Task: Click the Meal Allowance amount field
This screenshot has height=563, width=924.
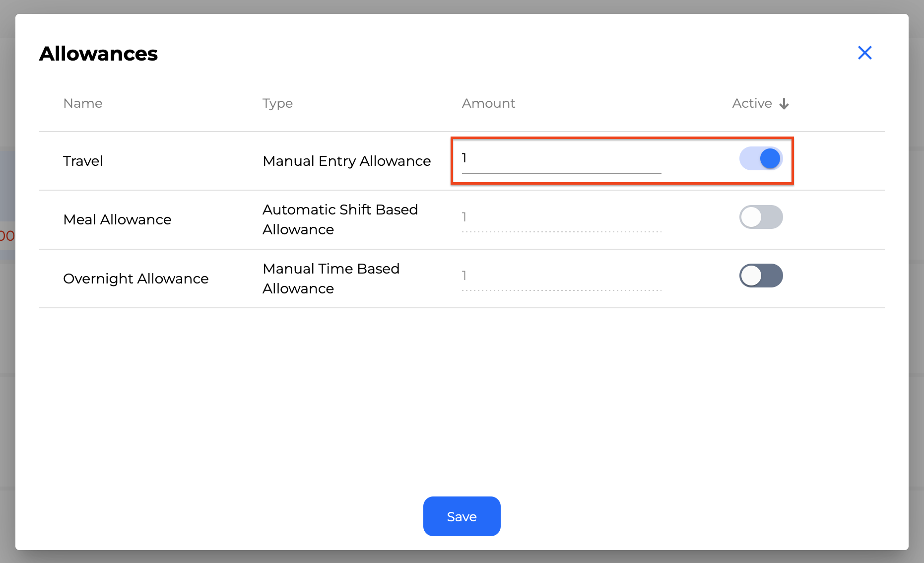Action: click(x=561, y=217)
